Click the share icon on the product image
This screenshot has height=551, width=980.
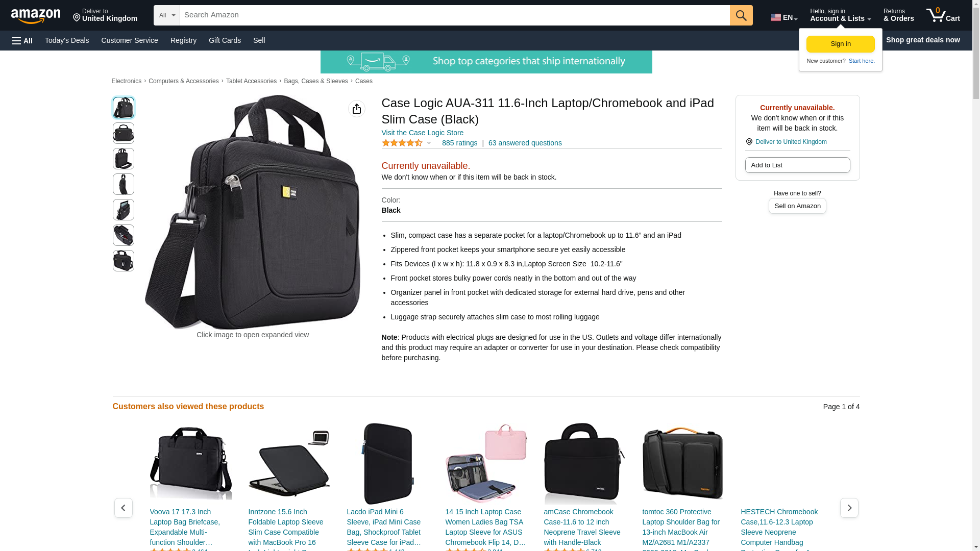356,109
